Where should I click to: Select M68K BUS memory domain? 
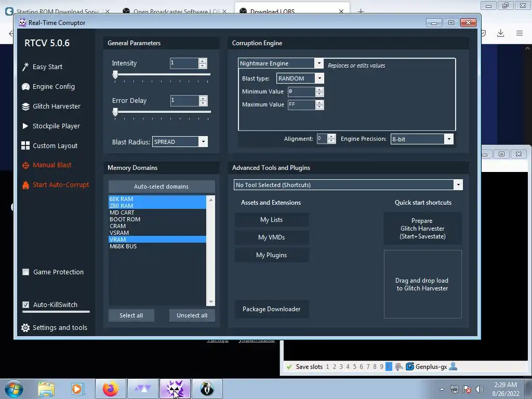click(157, 246)
